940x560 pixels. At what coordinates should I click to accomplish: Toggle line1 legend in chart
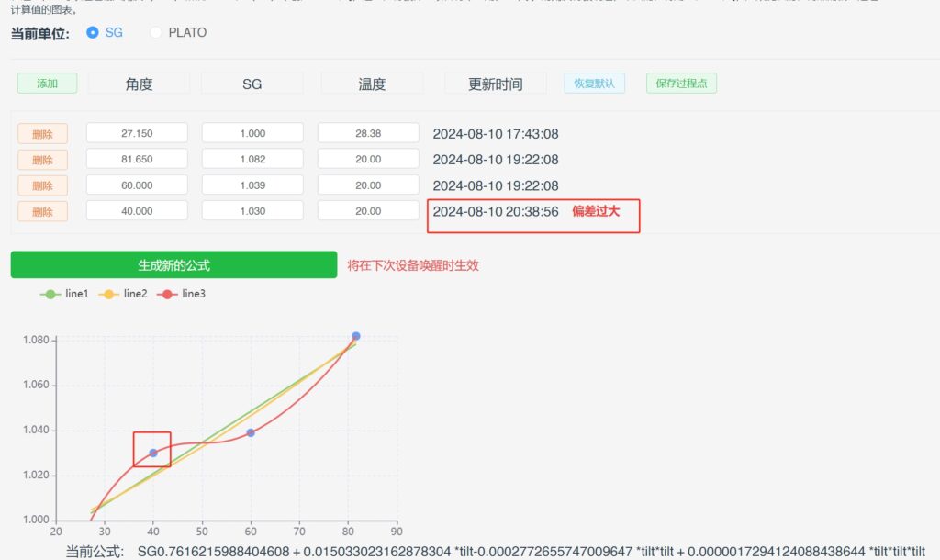(64, 294)
